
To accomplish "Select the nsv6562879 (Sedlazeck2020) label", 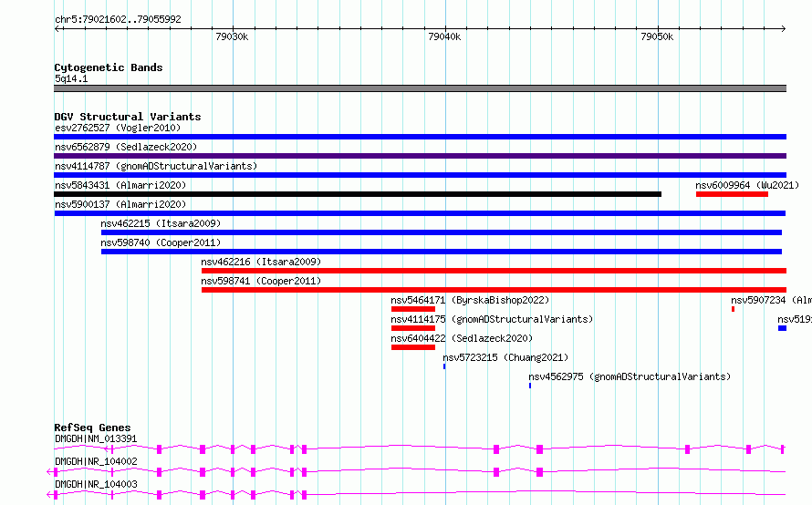I will click(126, 147).
